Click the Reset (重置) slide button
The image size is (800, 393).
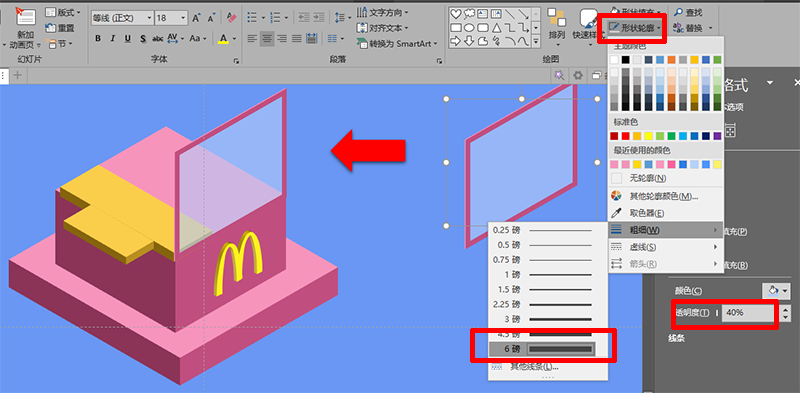point(60,28)
